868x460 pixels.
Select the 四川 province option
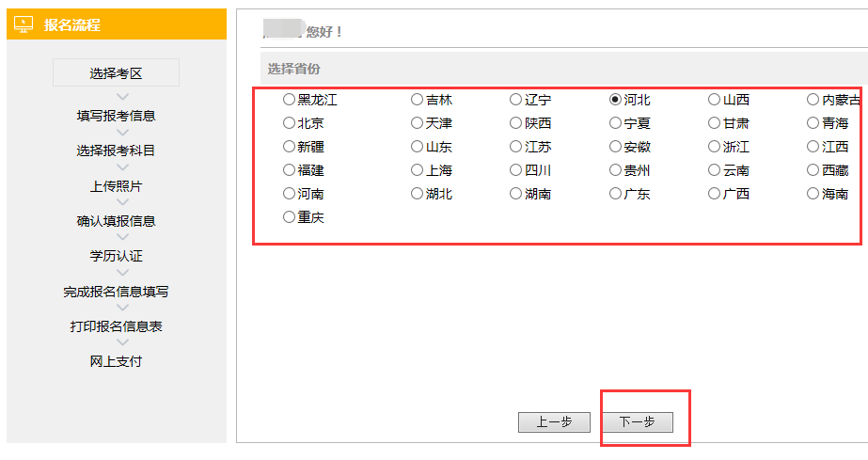point(515,170)
